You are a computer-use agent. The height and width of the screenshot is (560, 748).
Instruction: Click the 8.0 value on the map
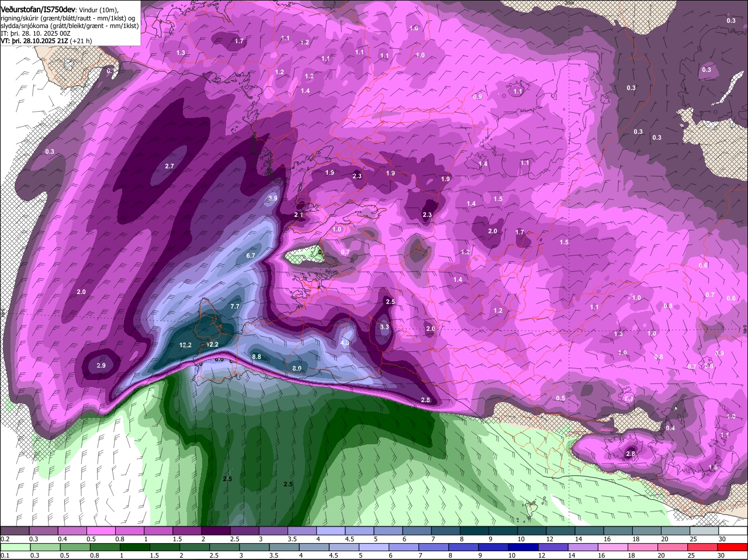297,368
